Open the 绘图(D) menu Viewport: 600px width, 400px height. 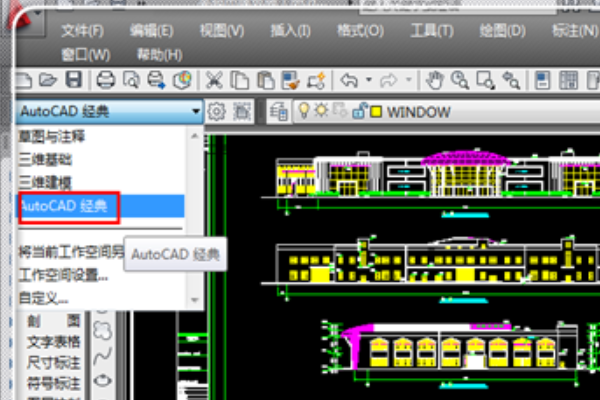click(x=502, y=31)
